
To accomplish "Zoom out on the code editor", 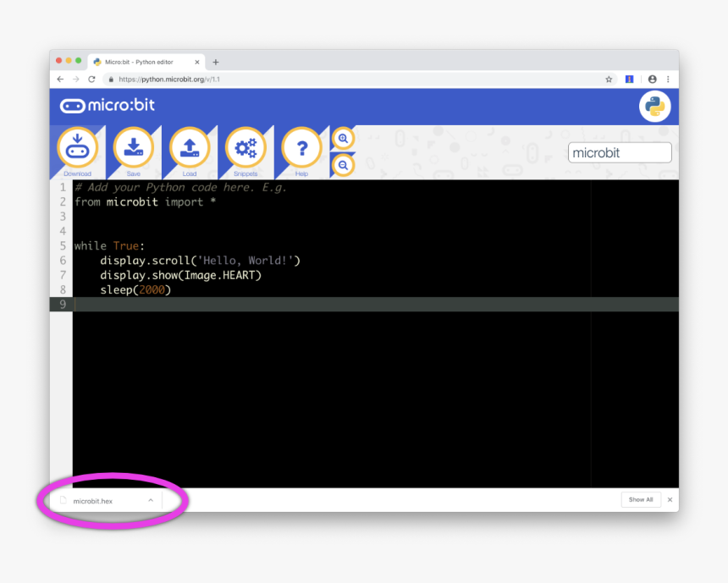I will (x=343, y=165).
